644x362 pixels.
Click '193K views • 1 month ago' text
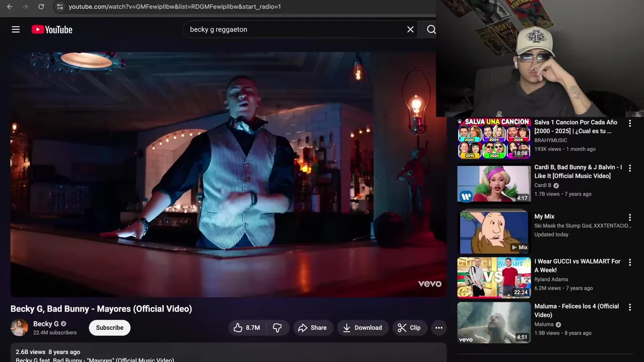point(565,149)
